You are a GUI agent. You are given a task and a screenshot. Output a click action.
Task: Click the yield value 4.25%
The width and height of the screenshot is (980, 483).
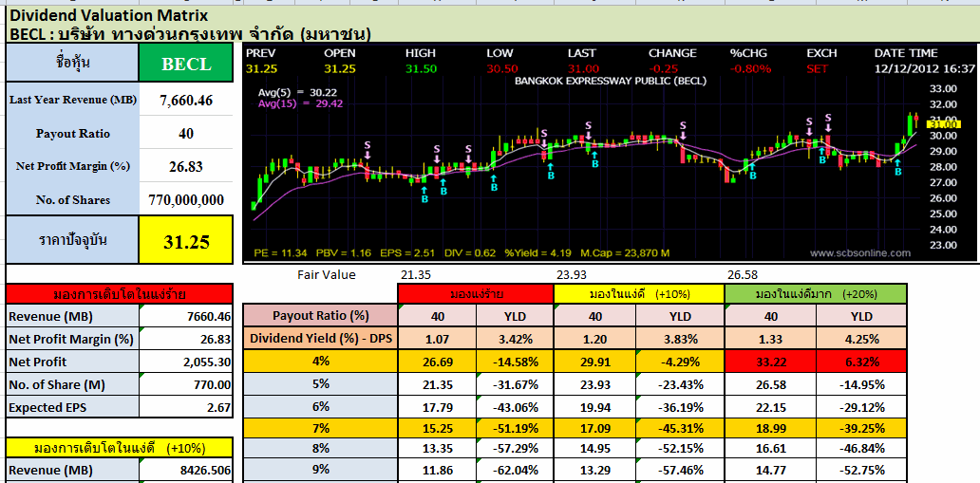(x=861, y=339)
